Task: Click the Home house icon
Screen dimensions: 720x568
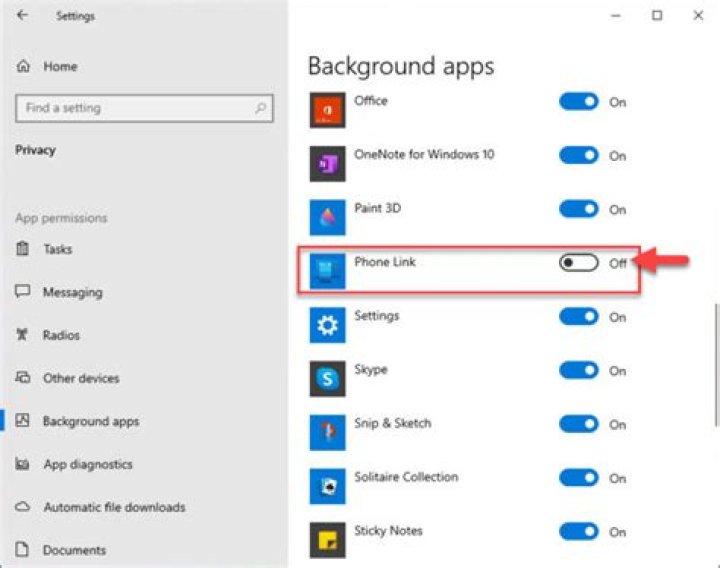Action: [23, 66]
